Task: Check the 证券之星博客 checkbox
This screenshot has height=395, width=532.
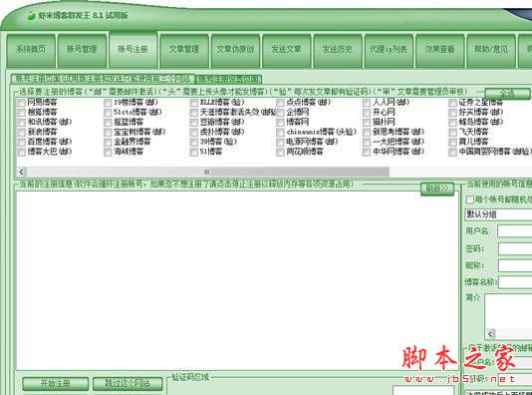Action: point(453,103)
